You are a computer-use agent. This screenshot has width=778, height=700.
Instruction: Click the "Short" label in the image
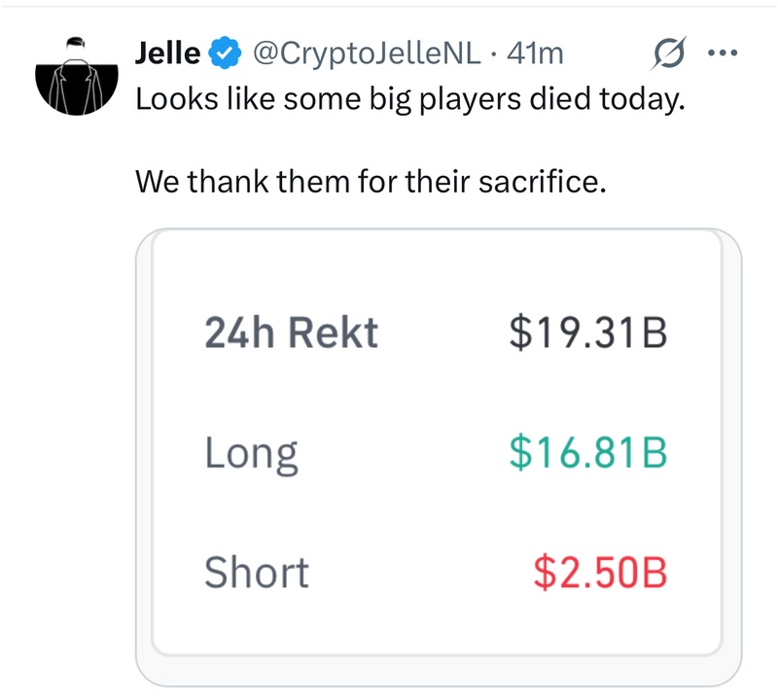(x=256, y=572)
